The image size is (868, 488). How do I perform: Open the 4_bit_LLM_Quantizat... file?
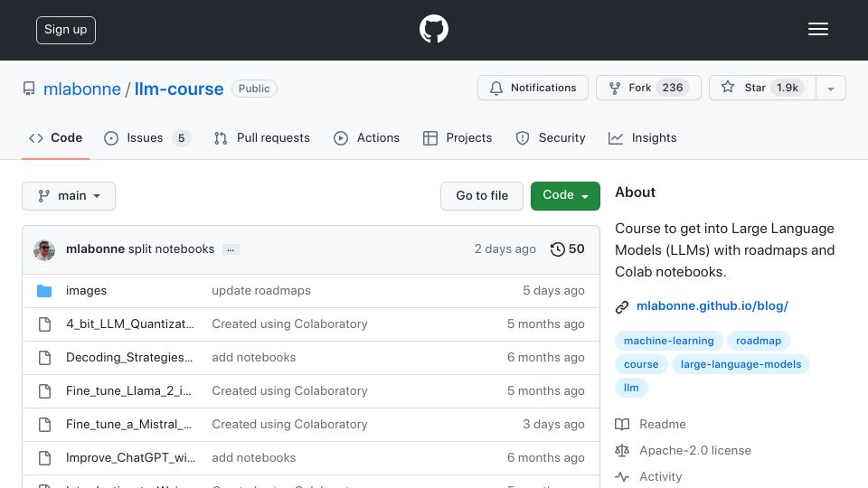130,324
